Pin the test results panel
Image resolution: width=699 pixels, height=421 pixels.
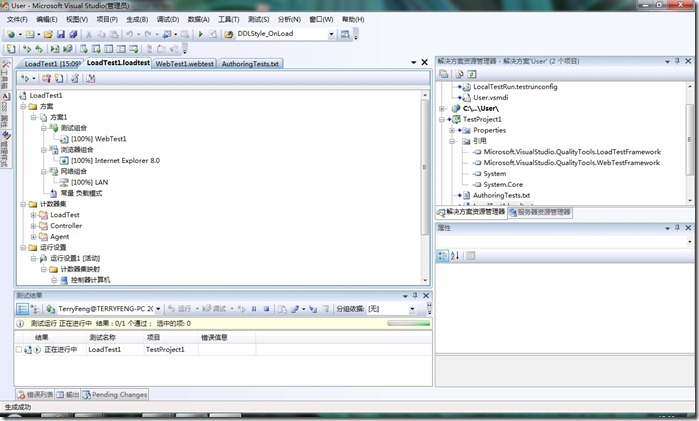(x=415, y=296)
